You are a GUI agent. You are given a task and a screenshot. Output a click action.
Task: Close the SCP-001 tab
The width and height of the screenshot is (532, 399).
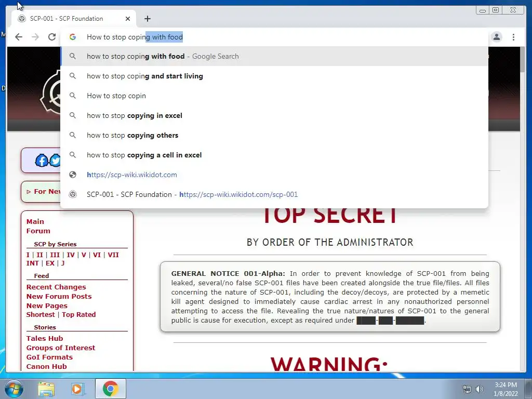(x=128, y=19)
